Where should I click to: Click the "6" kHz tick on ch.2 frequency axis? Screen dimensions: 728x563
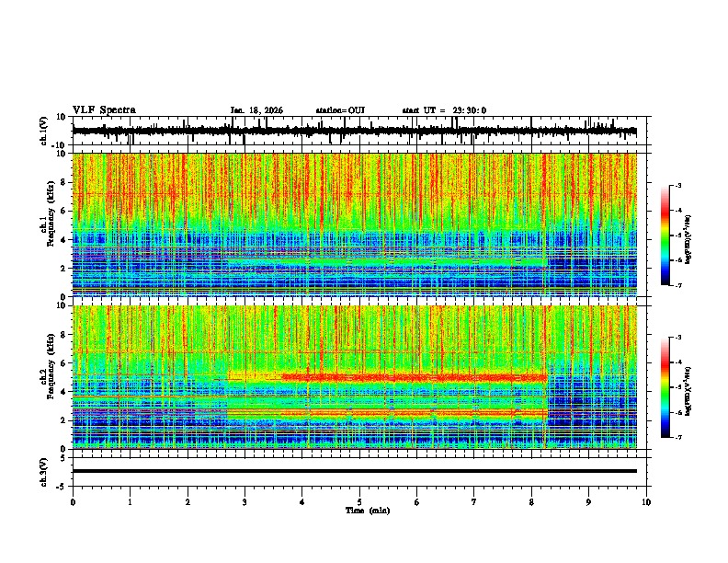tap(63, 363)
